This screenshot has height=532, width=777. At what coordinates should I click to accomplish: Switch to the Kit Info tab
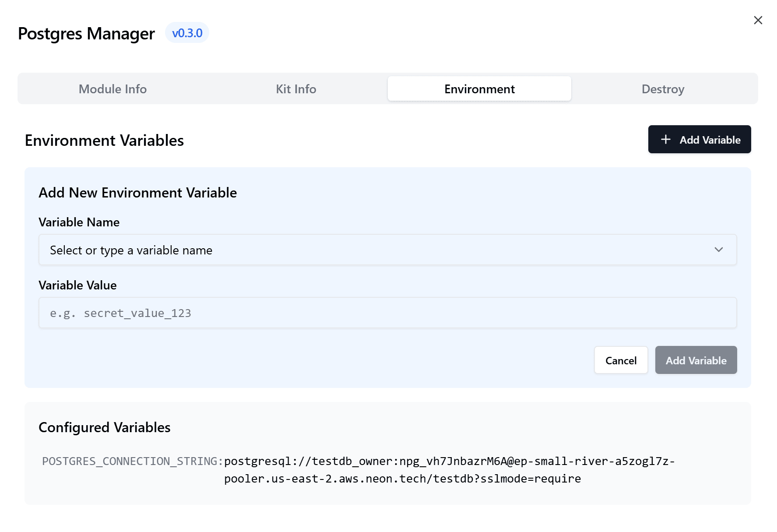coord(296,89)
